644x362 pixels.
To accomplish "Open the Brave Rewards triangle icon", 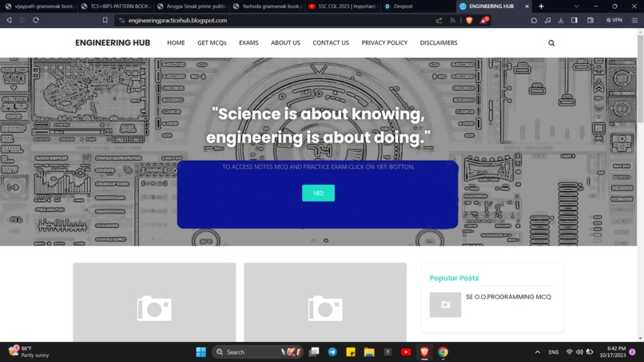I will [484, 20].
